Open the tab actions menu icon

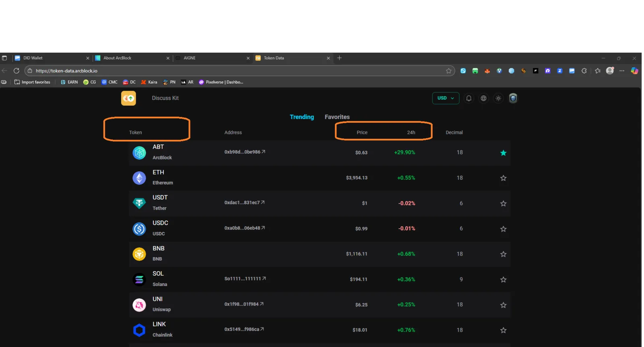pyautogui.click(x=4, y=58)
